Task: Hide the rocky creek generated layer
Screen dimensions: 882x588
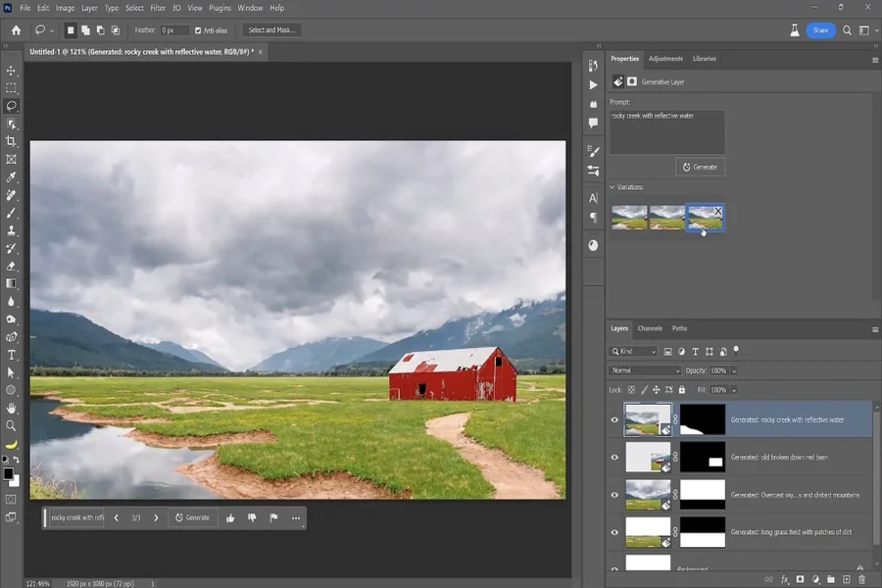Action: [x=614, y=419]
